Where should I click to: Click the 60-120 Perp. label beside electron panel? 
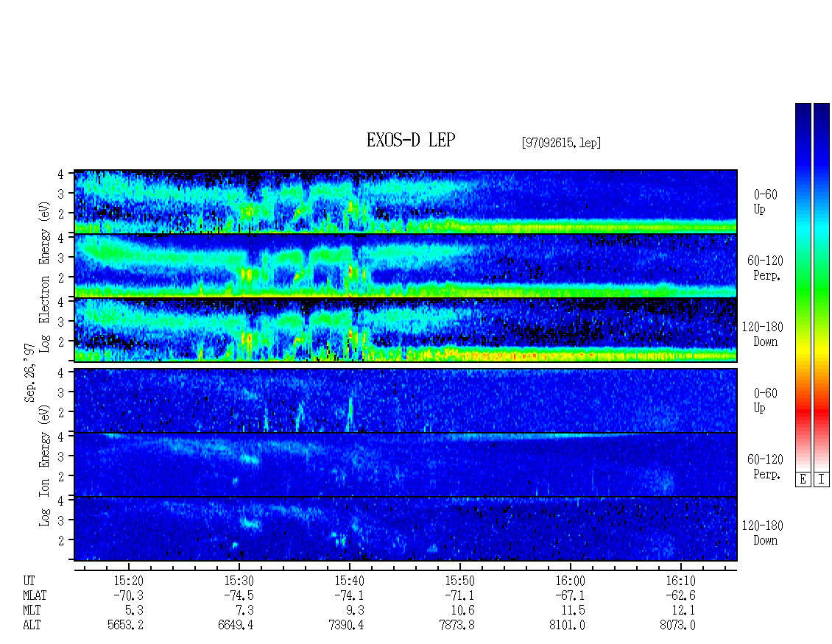[765, 268]
